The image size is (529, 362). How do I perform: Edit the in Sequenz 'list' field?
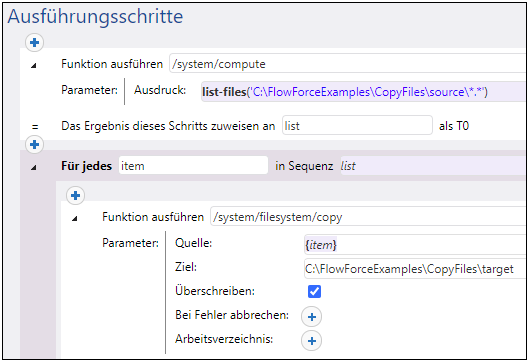pos(433,166)
